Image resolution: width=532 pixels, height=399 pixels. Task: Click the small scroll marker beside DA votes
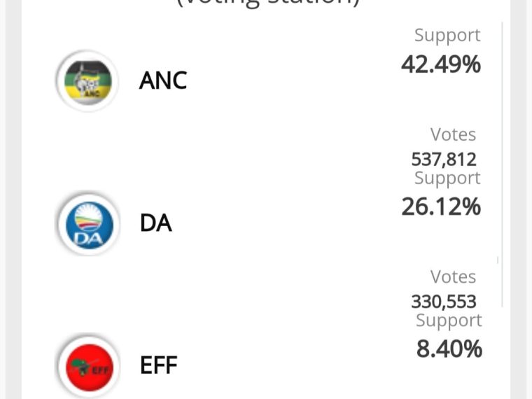(498, 260)
